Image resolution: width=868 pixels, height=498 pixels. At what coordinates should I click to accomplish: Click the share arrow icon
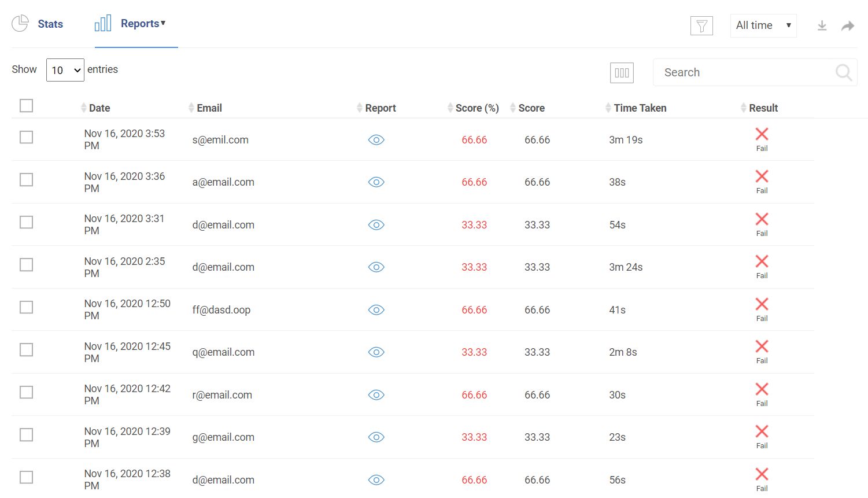(x=848, y=25)
